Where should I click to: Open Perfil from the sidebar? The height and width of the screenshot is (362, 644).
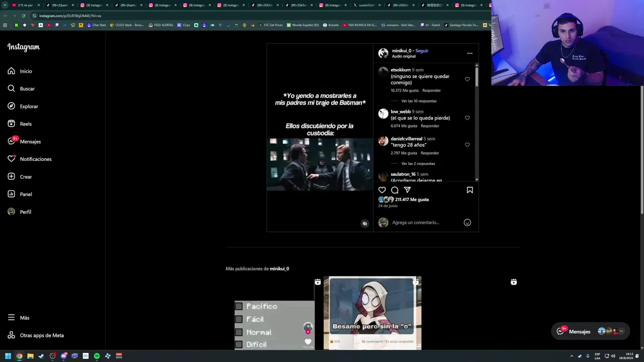coord(19,212)
